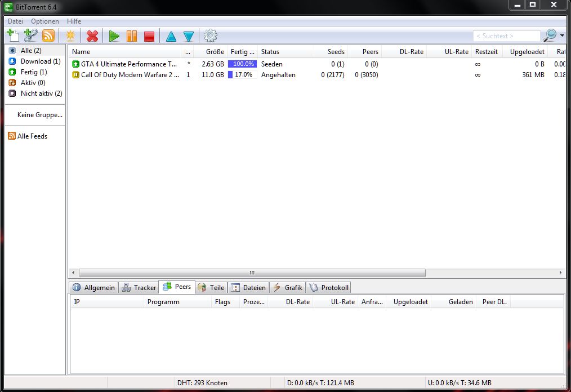Click the search magnifier icon

point(550,35)
